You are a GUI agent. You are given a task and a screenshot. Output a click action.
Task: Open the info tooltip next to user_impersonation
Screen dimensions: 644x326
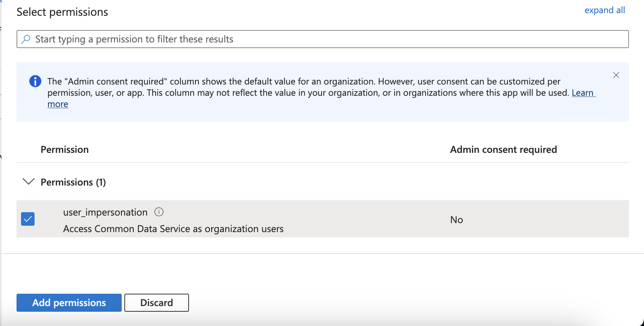(x=159, y=212)
